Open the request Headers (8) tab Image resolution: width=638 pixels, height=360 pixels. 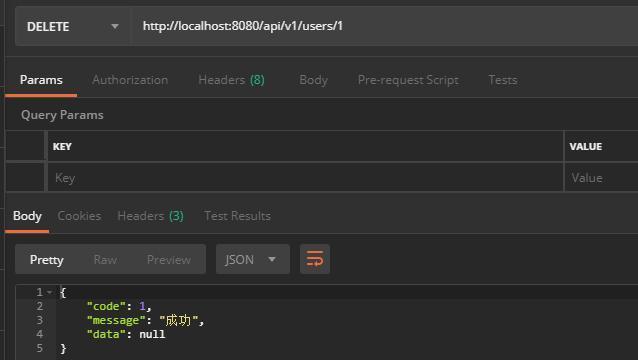point(231,80)
